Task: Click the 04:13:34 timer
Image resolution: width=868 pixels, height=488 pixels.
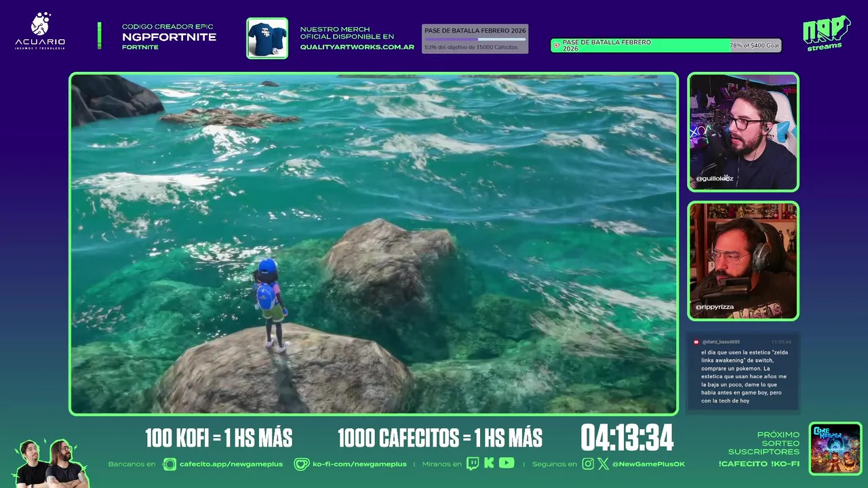Action: (x=627, y=438)
